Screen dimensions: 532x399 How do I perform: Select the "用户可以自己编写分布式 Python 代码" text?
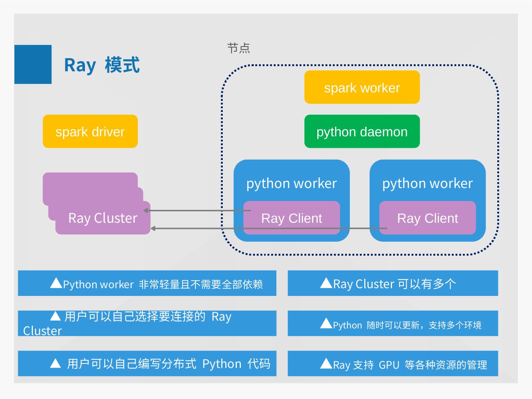pos(168,364)
